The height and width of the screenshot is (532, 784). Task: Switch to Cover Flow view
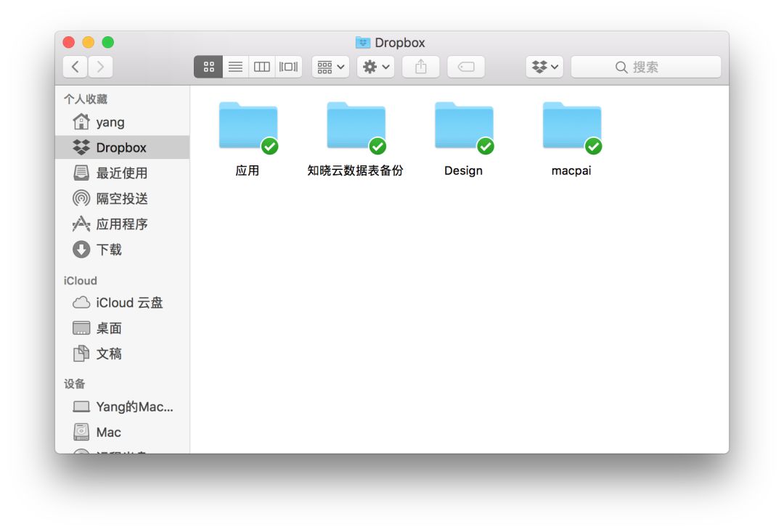pos(288,67)
